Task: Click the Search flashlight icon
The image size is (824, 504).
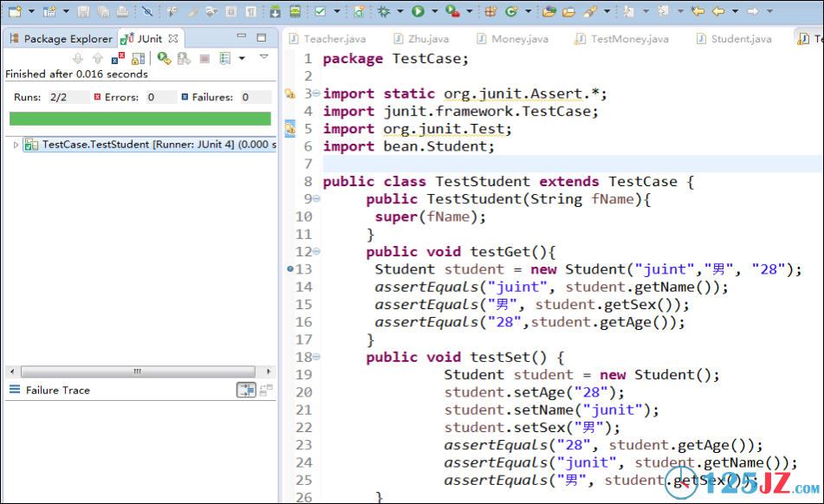Action: click(590, 11)
